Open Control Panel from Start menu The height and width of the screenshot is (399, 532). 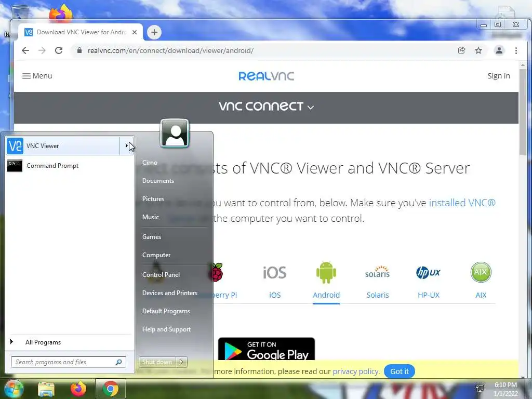coord(161,274)
